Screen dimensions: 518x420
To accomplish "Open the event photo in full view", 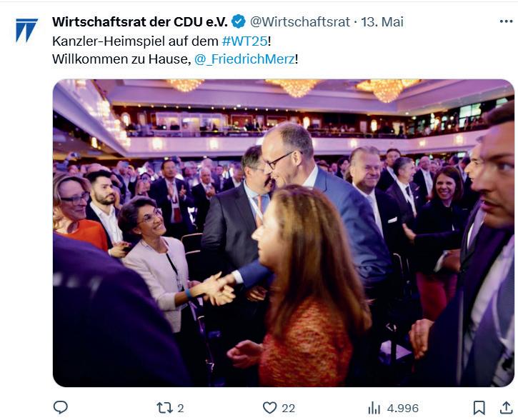I will click(284, 233).
